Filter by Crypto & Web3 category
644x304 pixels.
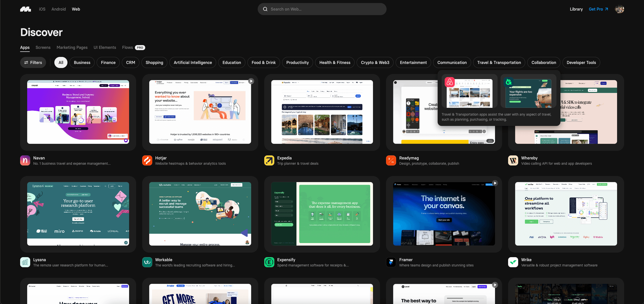pos(375,62)
